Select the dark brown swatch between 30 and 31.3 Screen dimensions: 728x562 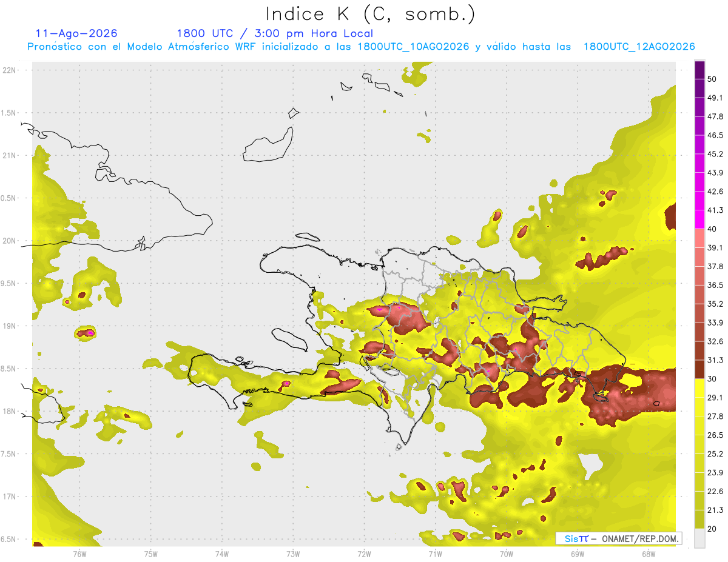[699, 370]
